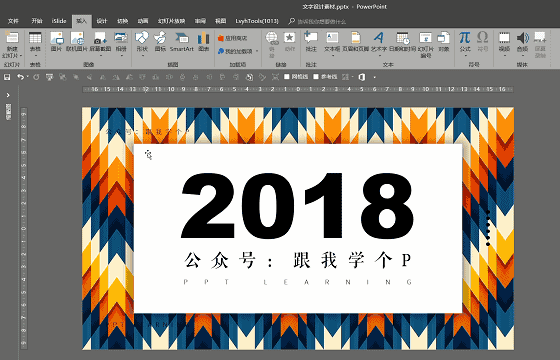Insert a chart with the 图表 icon

(x=203, y=38)
